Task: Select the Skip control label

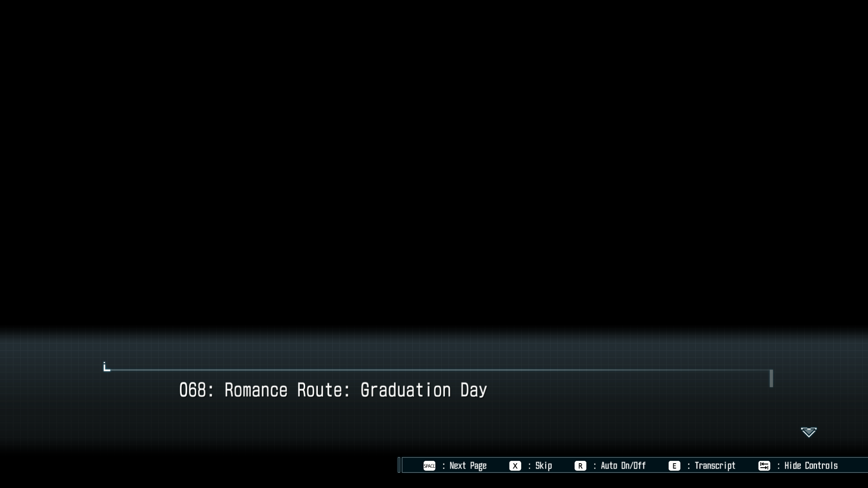Action: coord(543,466)
